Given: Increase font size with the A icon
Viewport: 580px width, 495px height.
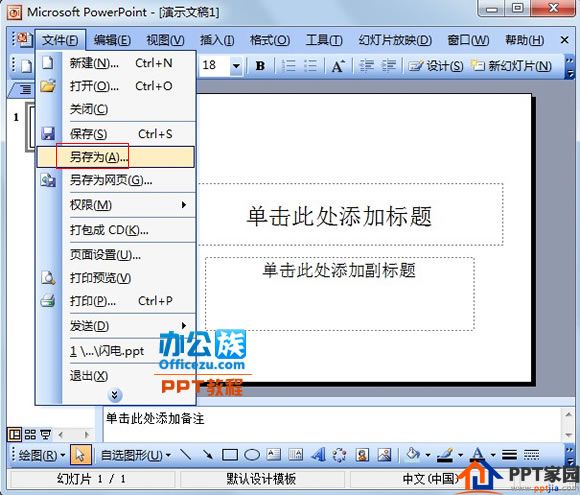Looking at the screenshot, I should click(338, 66).
